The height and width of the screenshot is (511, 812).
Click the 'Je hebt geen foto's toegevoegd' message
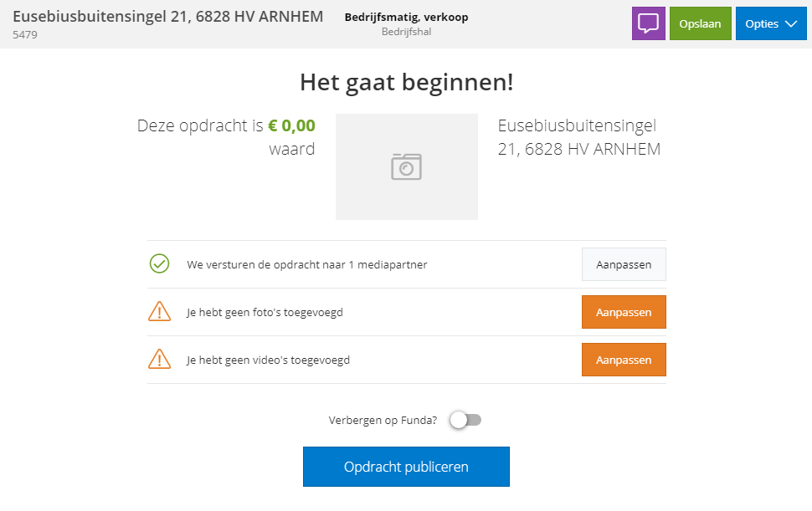click(265, 313)
